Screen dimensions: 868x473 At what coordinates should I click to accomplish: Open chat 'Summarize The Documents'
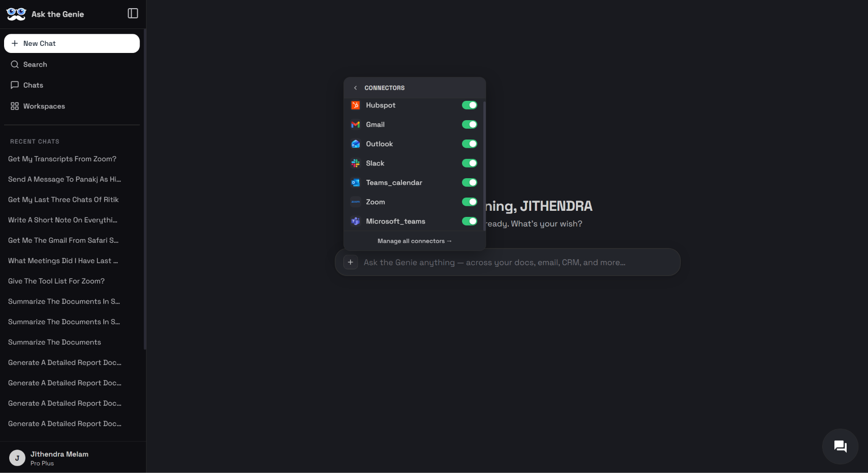coord(54,342)
